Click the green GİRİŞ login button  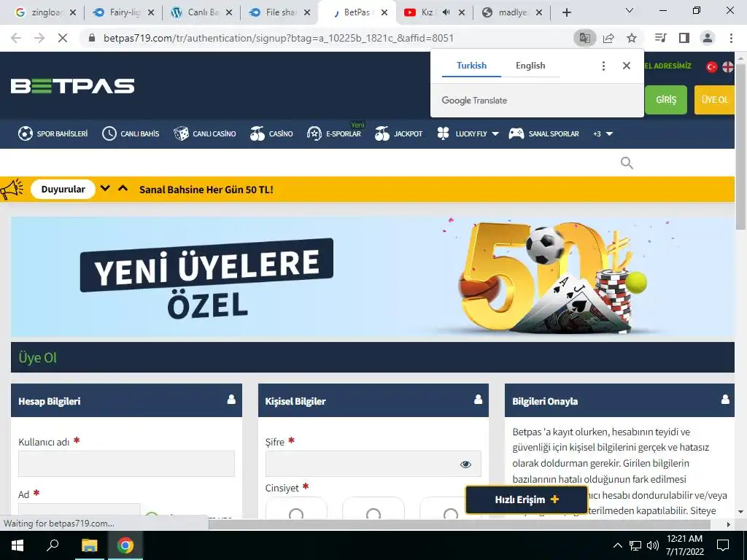665,99
